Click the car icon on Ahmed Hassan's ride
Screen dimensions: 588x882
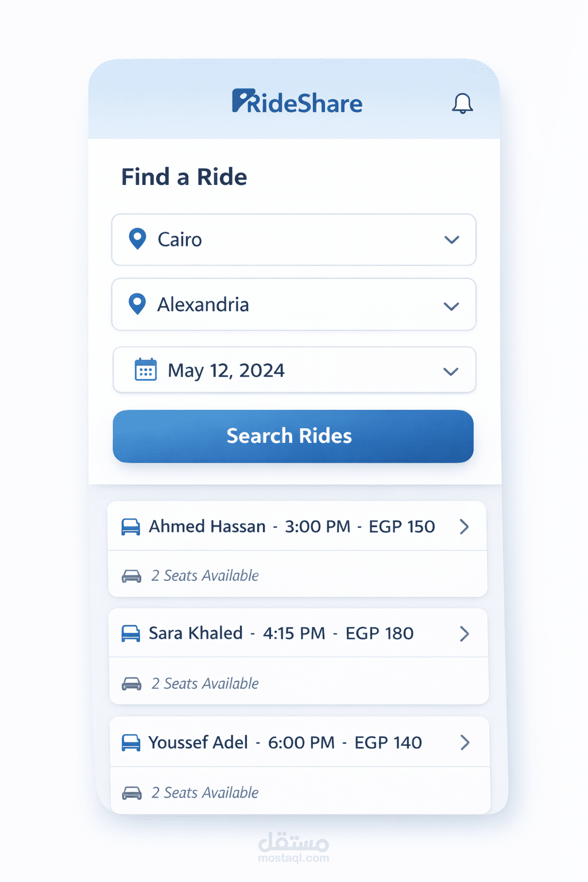[x=131, y=527]
